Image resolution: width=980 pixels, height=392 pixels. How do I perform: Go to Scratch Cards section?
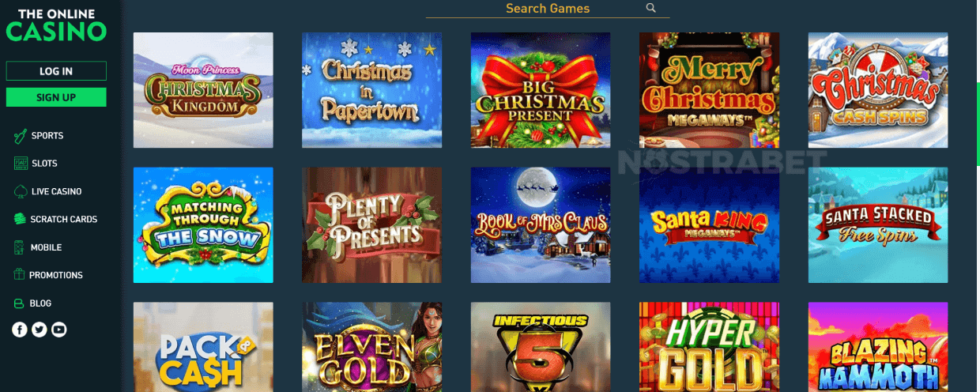55,219
